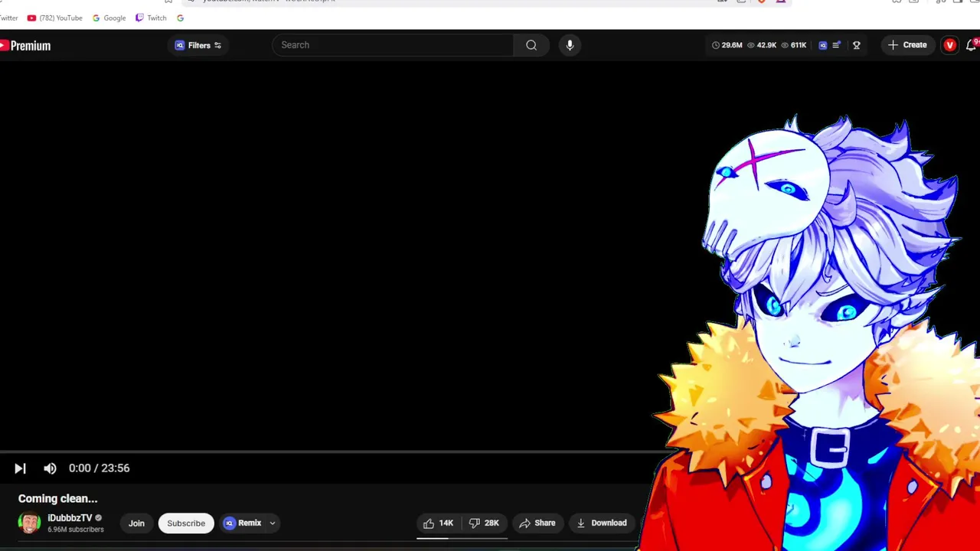Skip to next video with Next icon
Screen dimensions: 980x551
point(20,468)
